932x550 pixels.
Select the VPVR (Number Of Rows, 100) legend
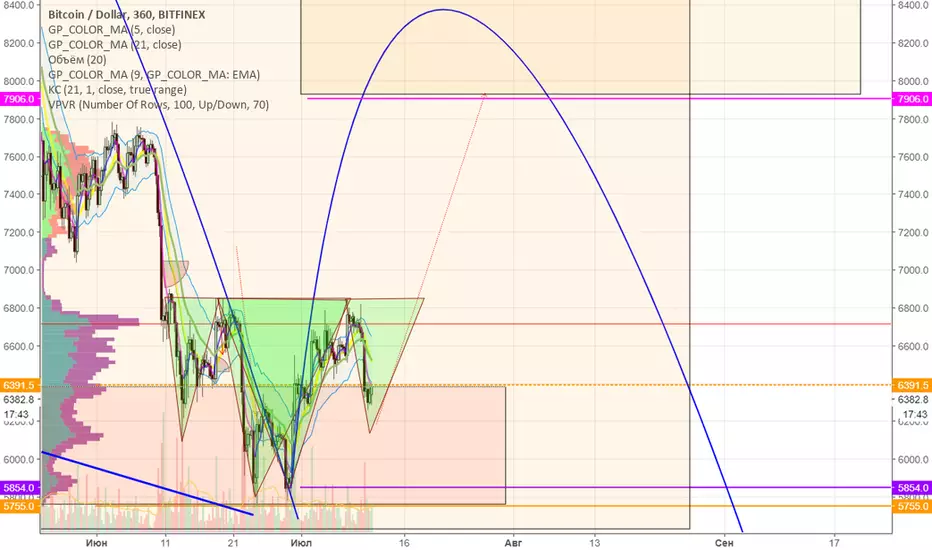tap(159, 105)
